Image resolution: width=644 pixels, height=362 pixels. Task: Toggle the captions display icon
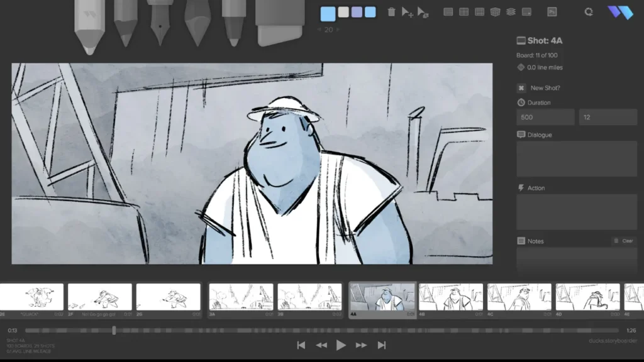(527, 11)
